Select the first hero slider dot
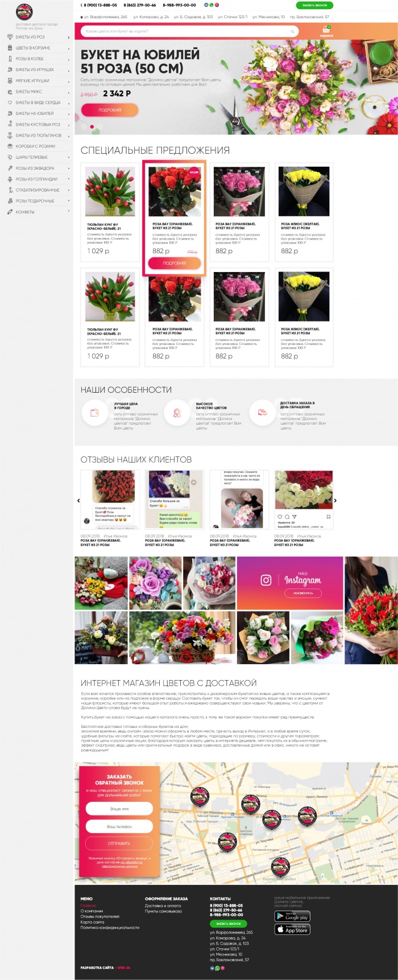This screenshot has width=398, height=980. pos(84,126)
